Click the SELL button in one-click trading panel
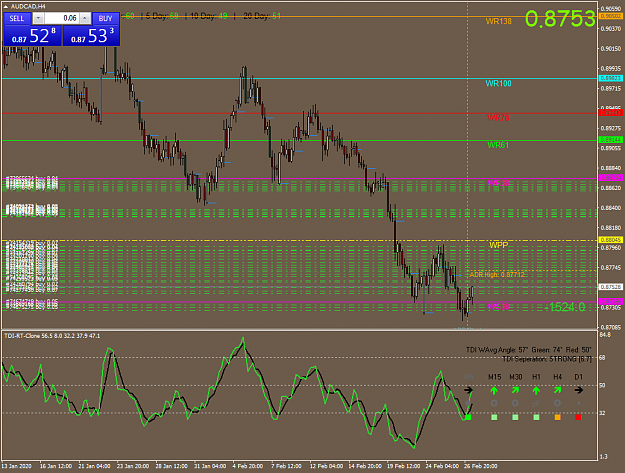625x473 pixels. click(16, 18)
